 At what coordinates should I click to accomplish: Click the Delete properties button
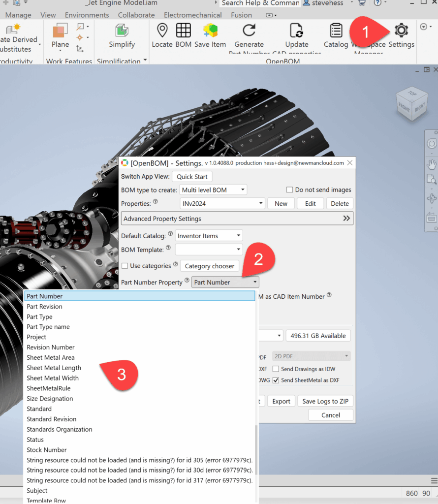pyautogui.click(x=340, y=203)
